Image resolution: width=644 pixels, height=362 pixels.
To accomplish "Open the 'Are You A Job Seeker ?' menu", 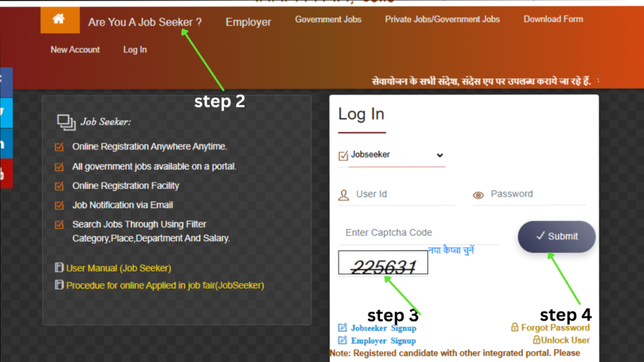I will click(145, 22).
